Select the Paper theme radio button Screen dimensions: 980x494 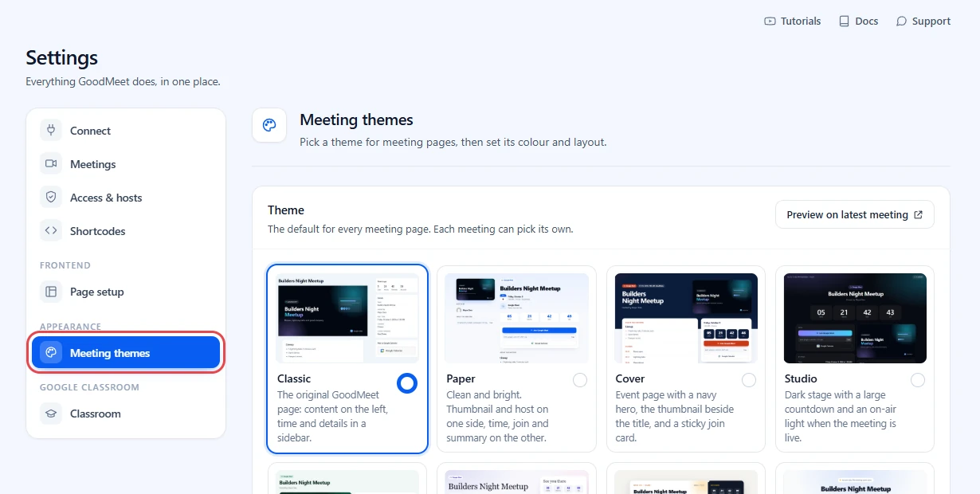[580, 380]
